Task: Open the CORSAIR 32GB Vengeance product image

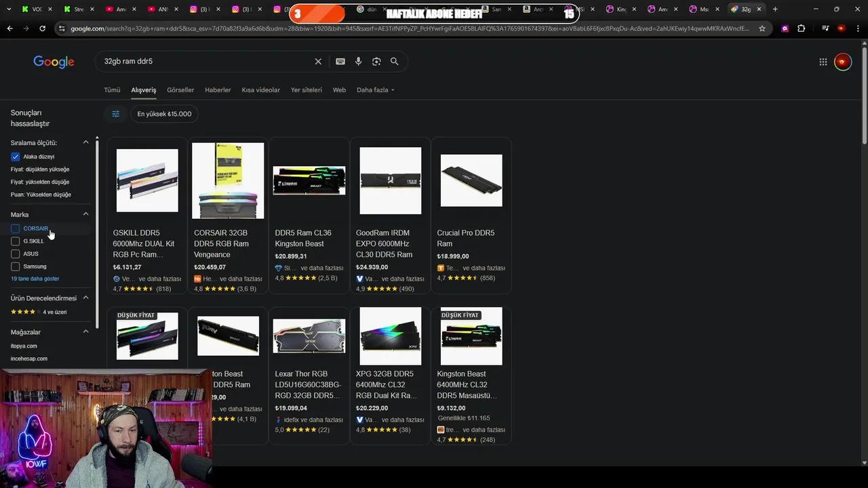Action: [228, 180]
